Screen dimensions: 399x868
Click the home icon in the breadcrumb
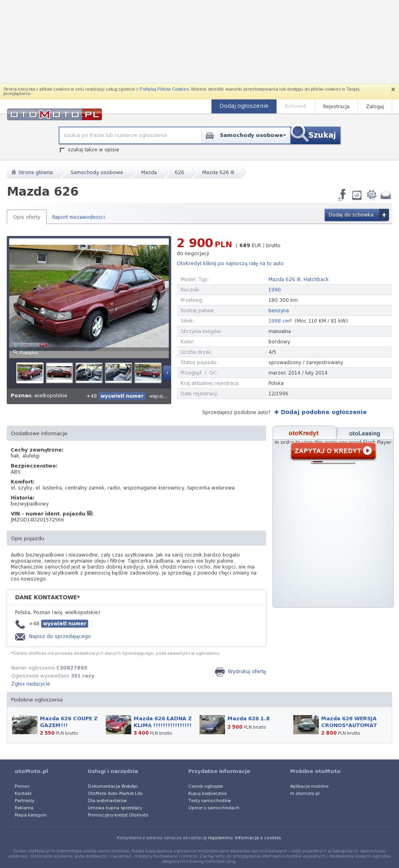(x=14, y=172)
